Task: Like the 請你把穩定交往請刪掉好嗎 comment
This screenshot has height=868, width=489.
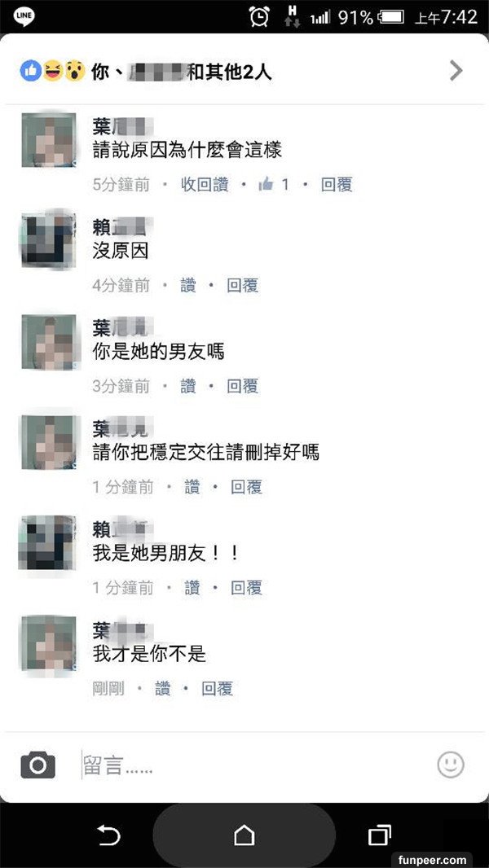Action: (192, 487)
